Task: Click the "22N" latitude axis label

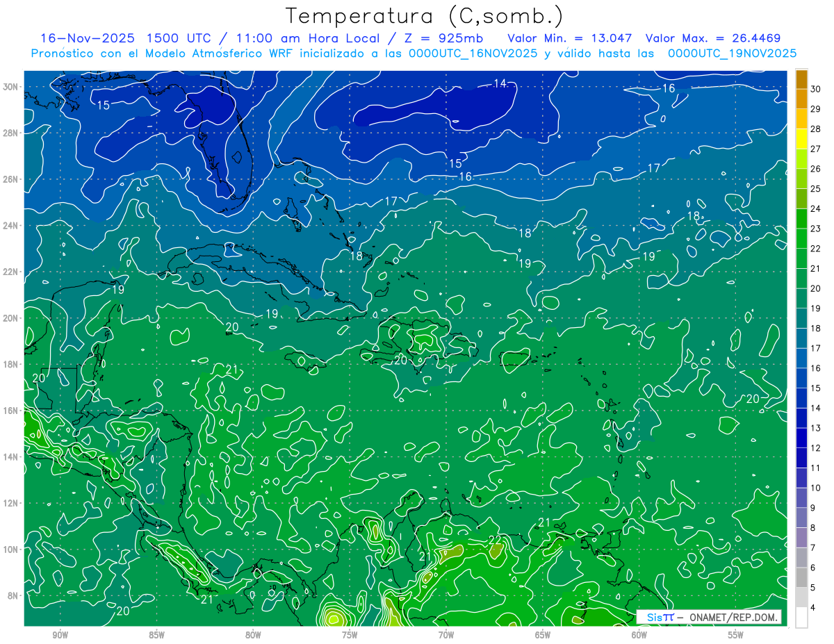Action: 11,272
